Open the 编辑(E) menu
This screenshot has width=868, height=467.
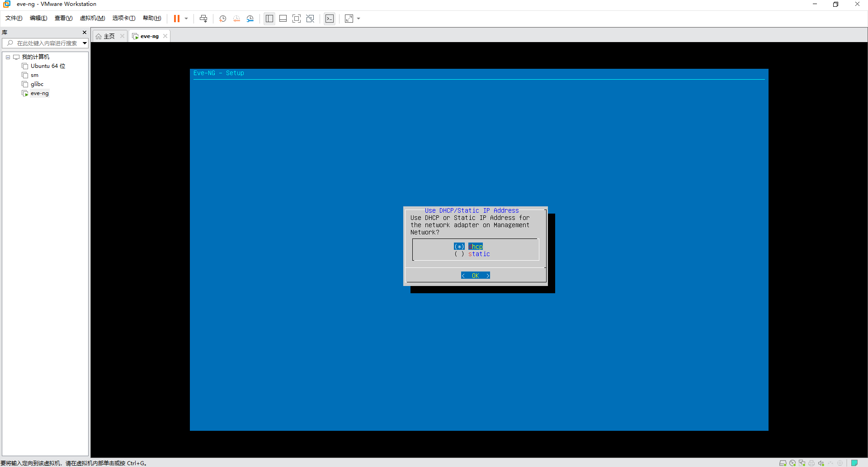coord(38,18)
